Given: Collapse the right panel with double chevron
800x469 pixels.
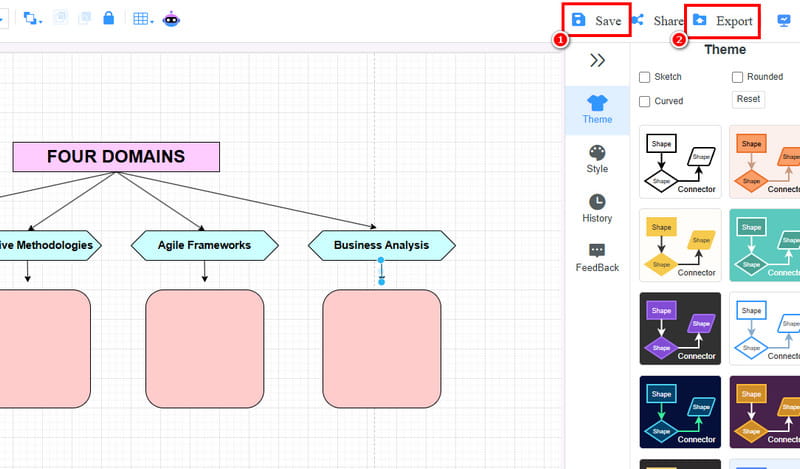Looking at the screenshot, I should [x=597, y=60].
